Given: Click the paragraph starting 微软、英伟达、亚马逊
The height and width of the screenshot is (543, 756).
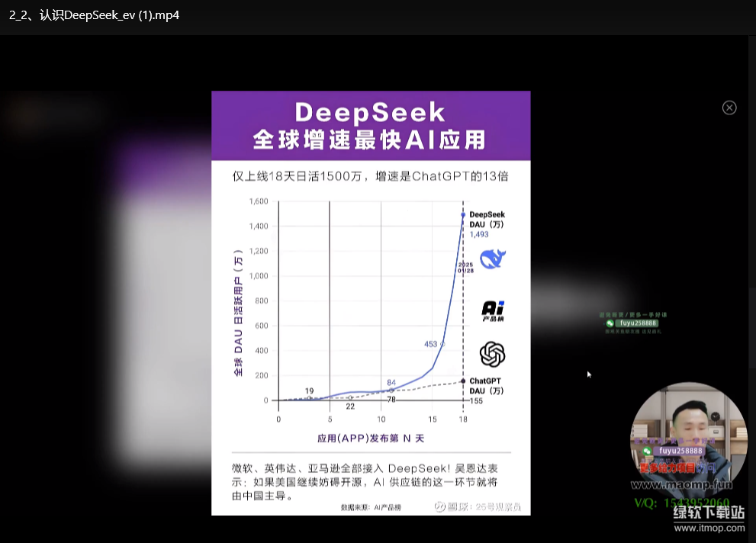Looking at the screenshot, I should click(x=365, y=482).
